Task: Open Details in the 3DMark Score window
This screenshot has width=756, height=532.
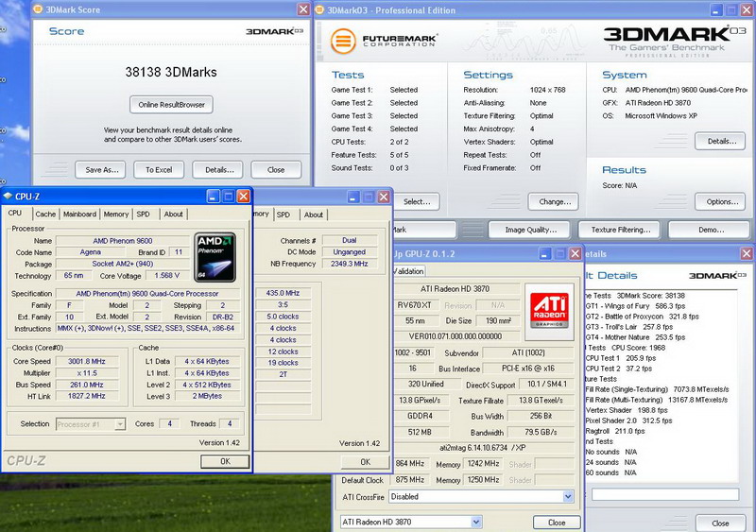Action: pyautogui.click(x=218, y=170)
